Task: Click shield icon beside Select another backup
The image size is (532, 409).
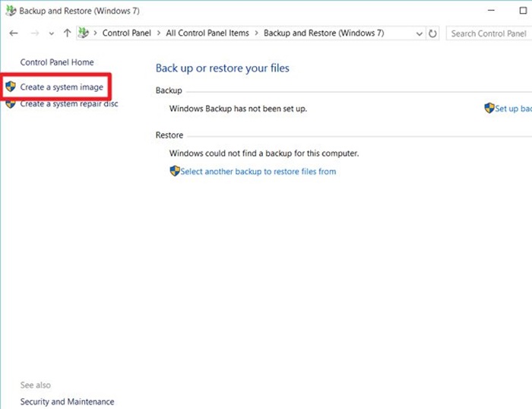Action: coord(175,171)
